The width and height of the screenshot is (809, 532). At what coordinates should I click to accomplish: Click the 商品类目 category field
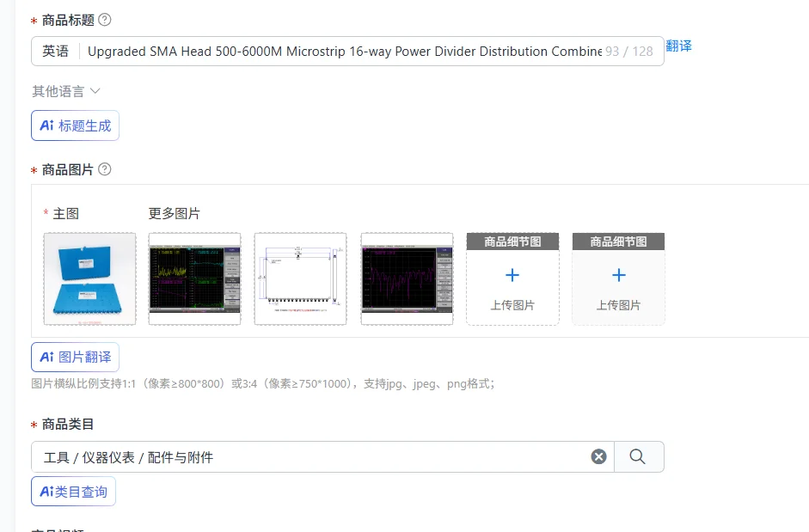[x=322, y=456]
